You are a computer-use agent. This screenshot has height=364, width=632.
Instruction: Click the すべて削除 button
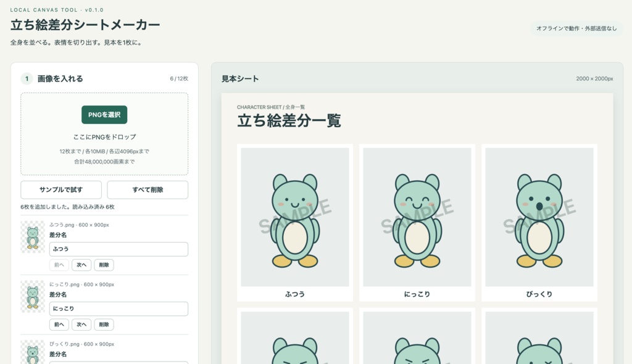(x=148, y=190)
